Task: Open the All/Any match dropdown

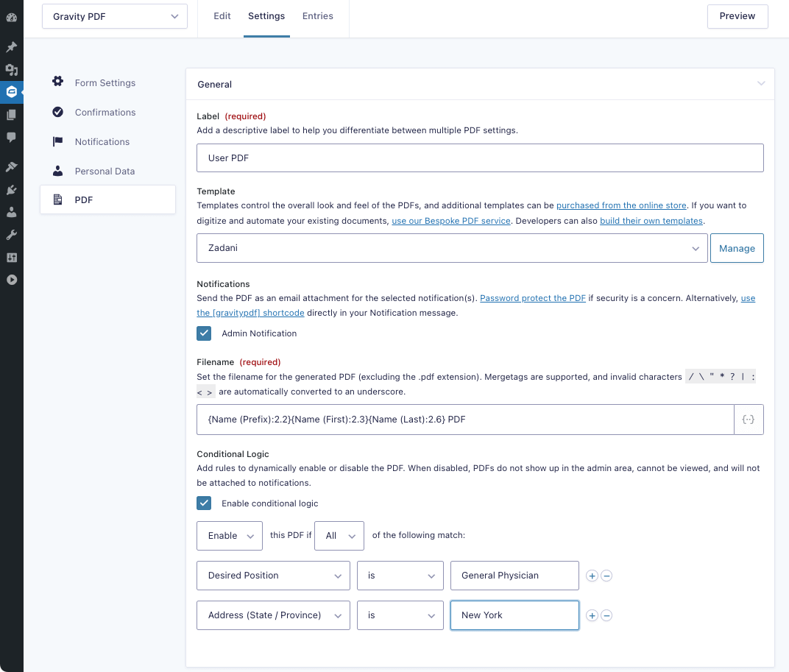Action: click(x=339, y=536)
